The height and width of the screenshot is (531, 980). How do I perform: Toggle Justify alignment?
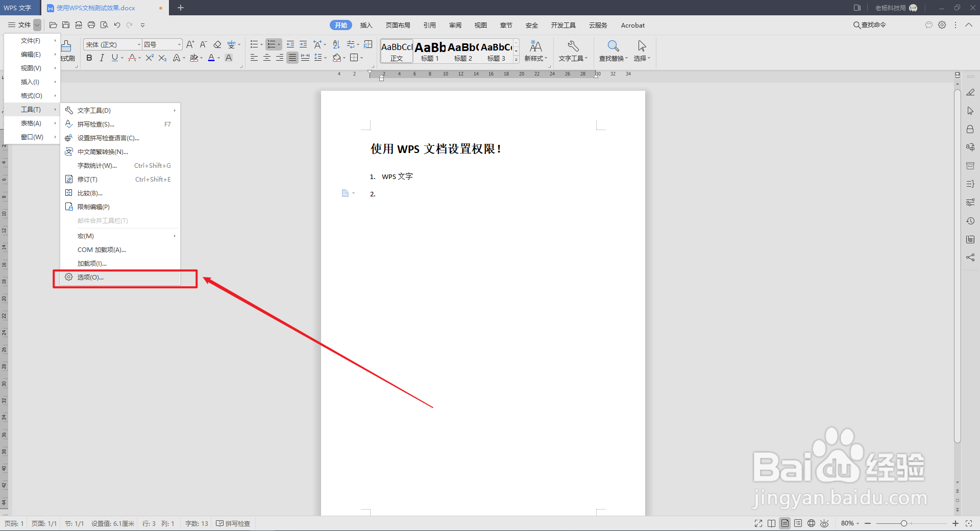292,58
